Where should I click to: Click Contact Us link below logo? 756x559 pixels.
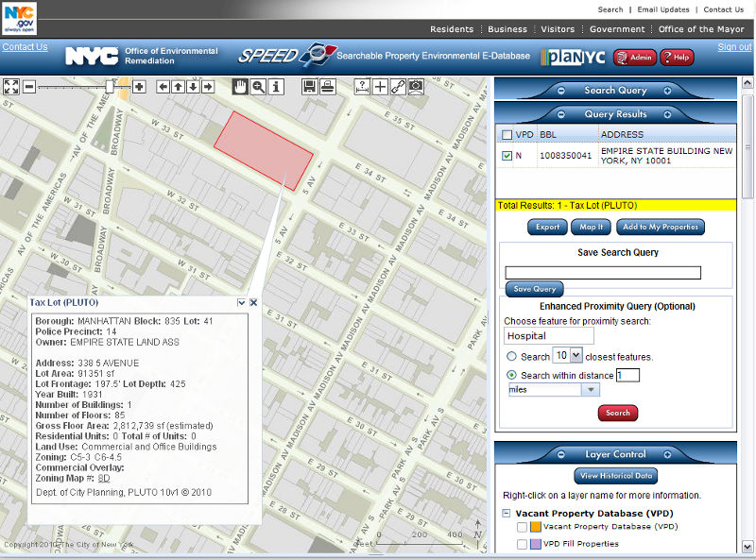point(26,47)
